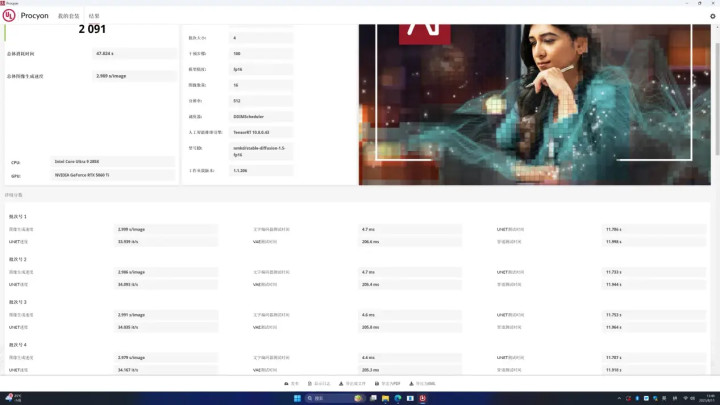The image size is (720, 405).
Task: Click batch 4 image speed 2.979 s/image
Action: click(166, 357)
